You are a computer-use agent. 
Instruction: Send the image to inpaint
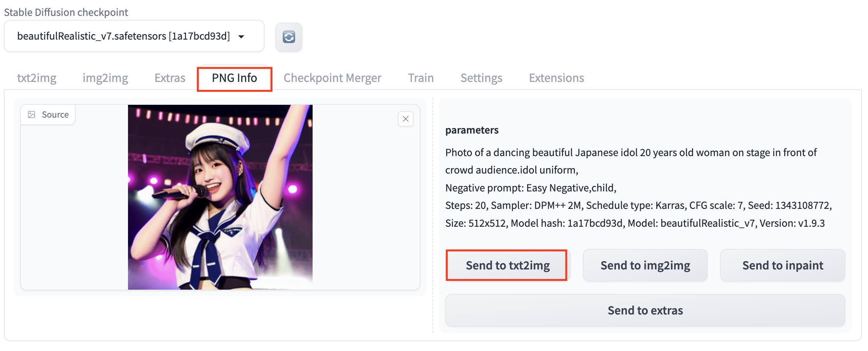783,265
